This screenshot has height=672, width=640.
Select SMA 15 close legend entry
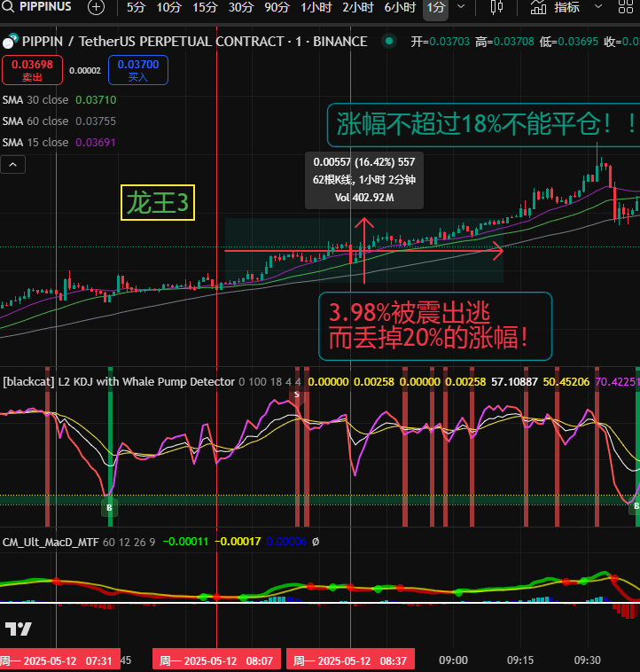[59, 142]
